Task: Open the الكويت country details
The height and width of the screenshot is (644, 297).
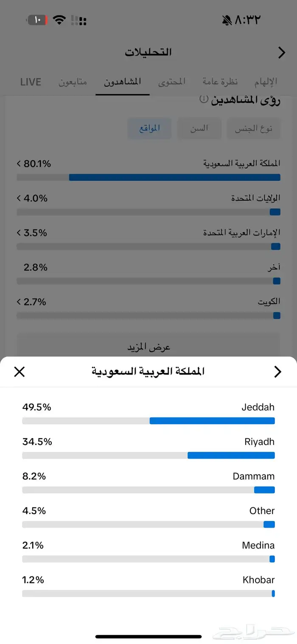Action: [19, 301]
